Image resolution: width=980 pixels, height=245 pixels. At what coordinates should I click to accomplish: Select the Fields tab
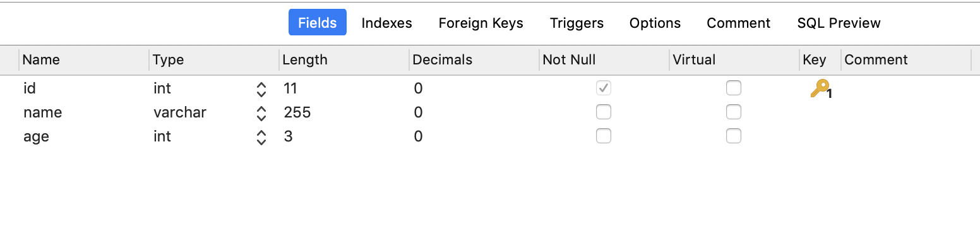[318, 23]
